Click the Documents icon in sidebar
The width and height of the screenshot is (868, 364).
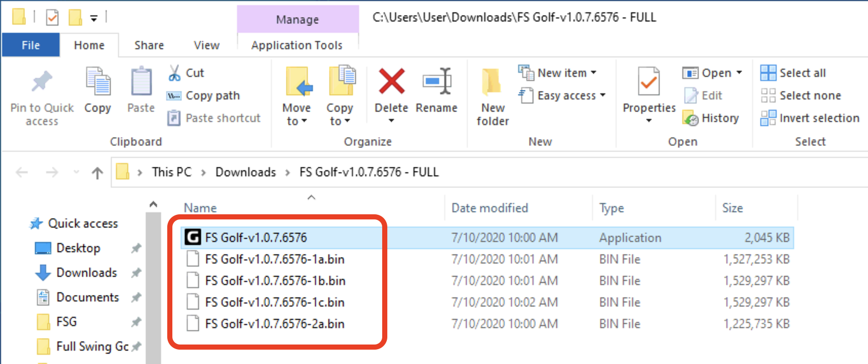click(43, 297)
